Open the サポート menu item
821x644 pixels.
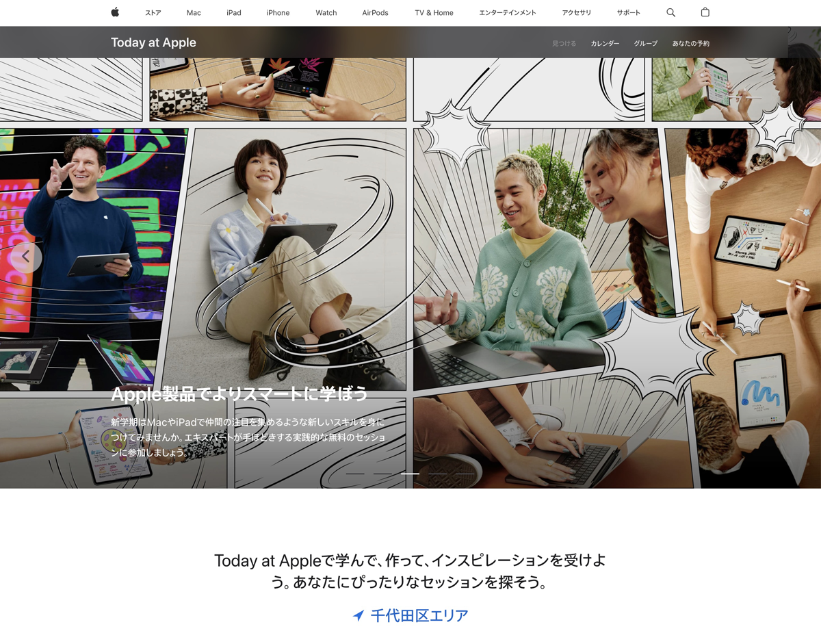629,12
